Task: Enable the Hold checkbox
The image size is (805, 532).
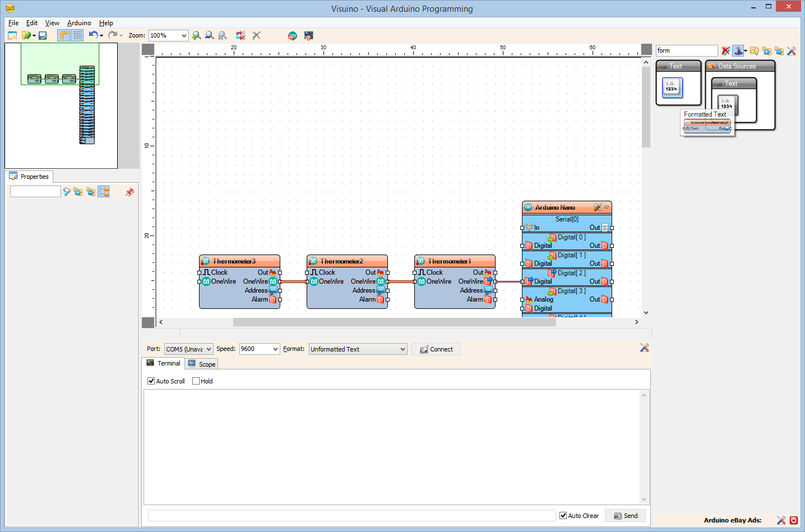Action: pos(196,381)
